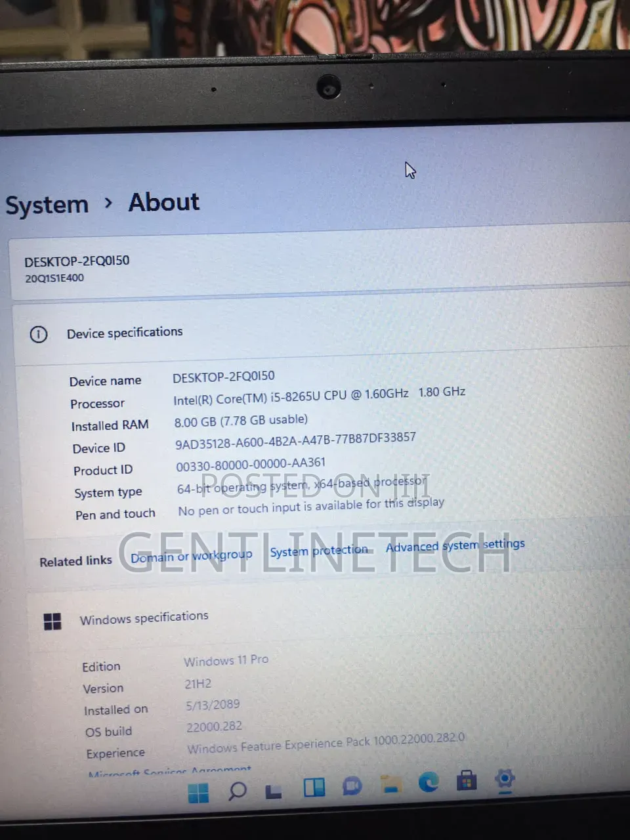Select the Settings gear on taskbar
This screenshot has height=840, width=630.
tap(505, 779)
